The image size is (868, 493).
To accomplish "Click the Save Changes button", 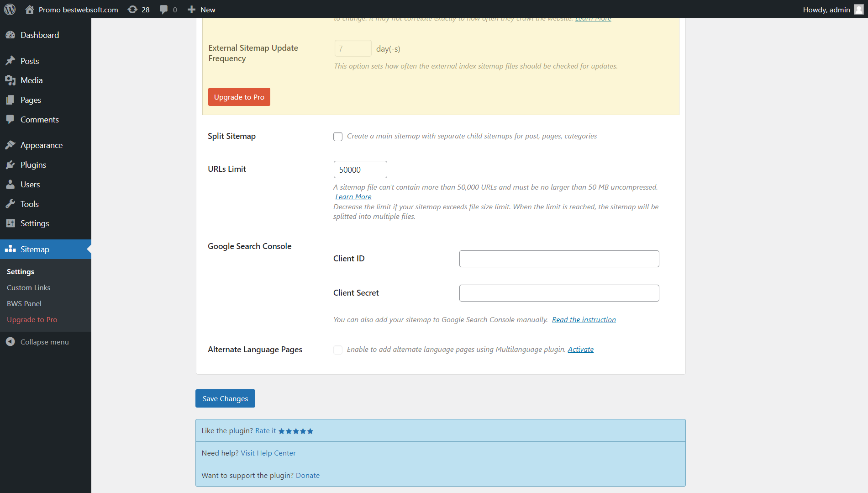I will [x=225, y=398].
